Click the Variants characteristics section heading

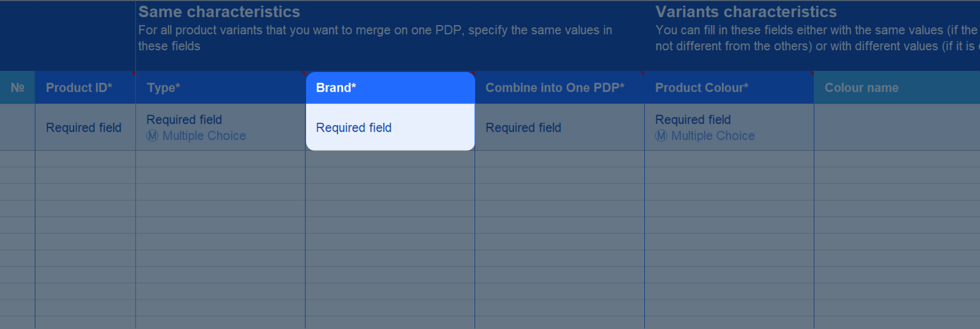pyautogui.click(x=746, y=12)
